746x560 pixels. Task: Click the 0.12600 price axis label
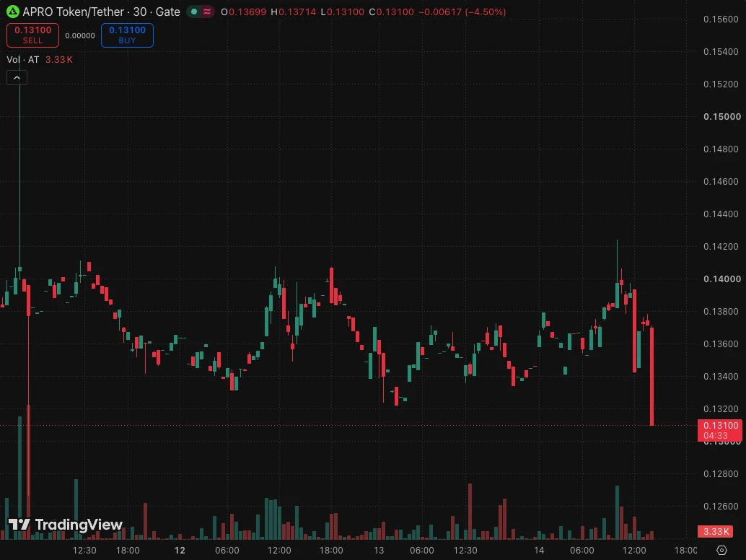pyautogui.click(x=721, y=506)
